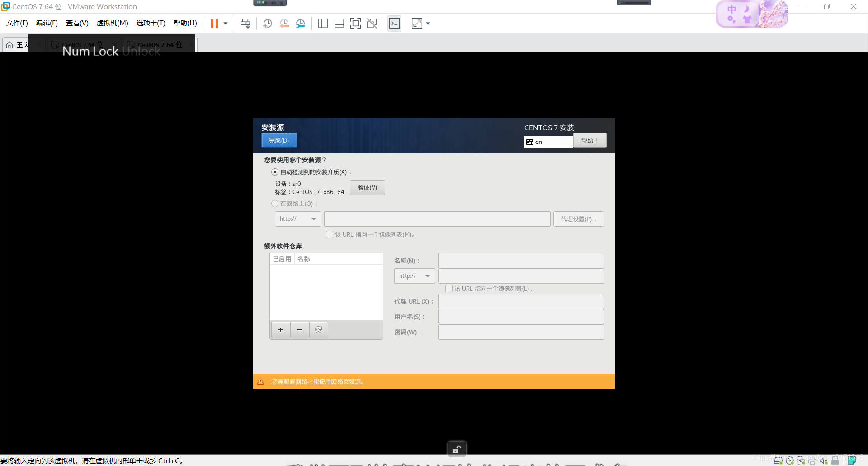
Task: Enter full screen mode from the toolbar
Action: point(355,24)
